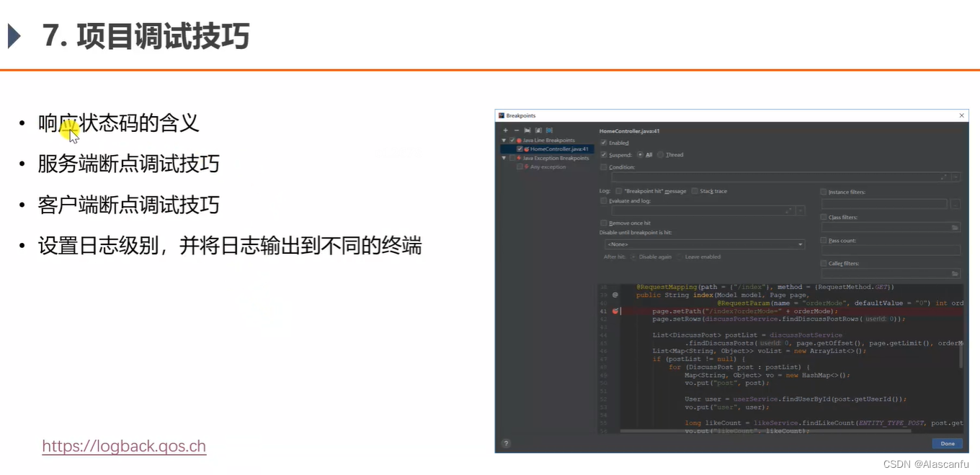Click the Java Exception Breakpoints lightning icon
Screen dimensions: 980x475
pyautogui.click(x=519, y=158)
